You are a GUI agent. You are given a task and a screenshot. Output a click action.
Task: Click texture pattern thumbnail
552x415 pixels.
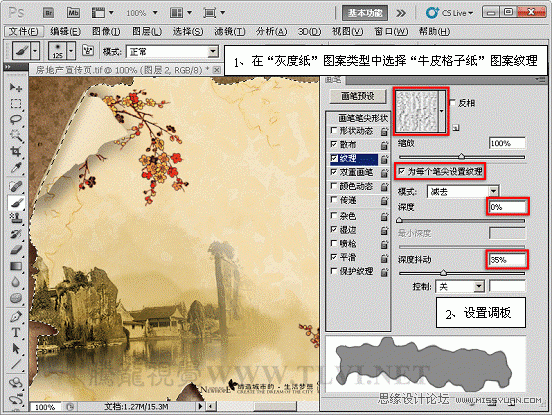417,111
